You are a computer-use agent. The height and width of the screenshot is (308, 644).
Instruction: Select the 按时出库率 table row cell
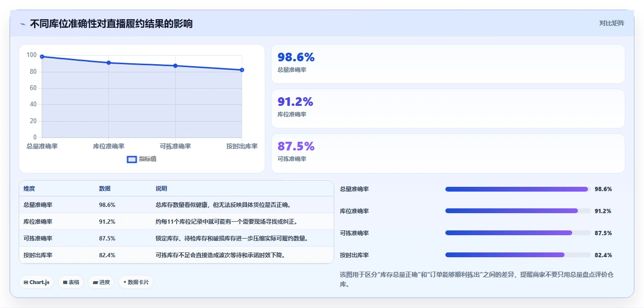pyautogui.click(x=38, y=255)
